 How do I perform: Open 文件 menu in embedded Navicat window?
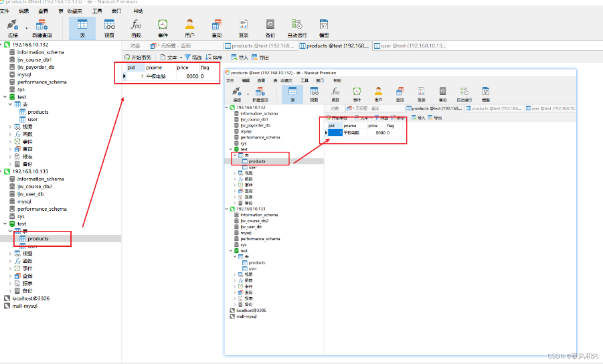[230, 81]
